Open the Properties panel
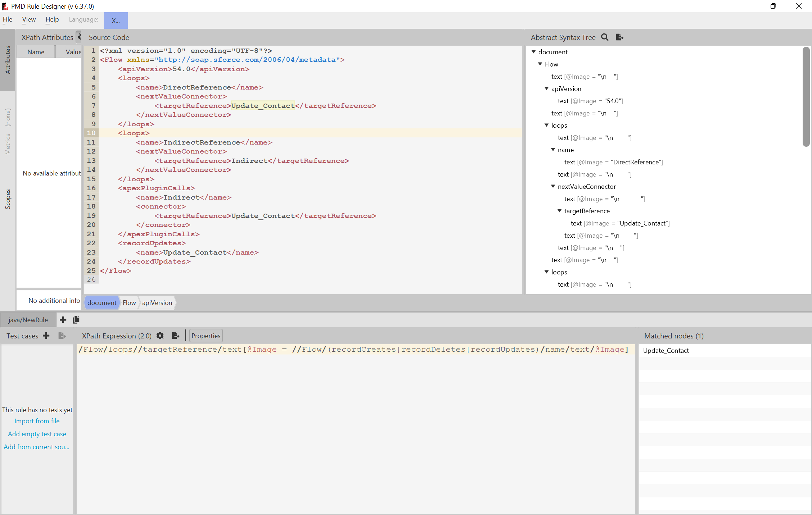 tap(206, 336)
